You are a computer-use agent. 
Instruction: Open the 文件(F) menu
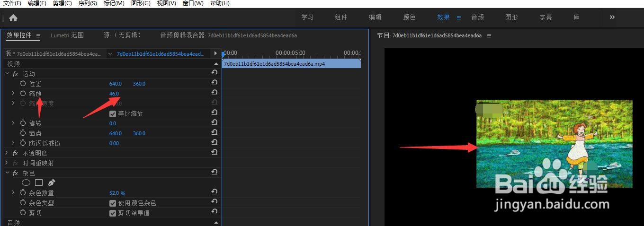[12, 3]
